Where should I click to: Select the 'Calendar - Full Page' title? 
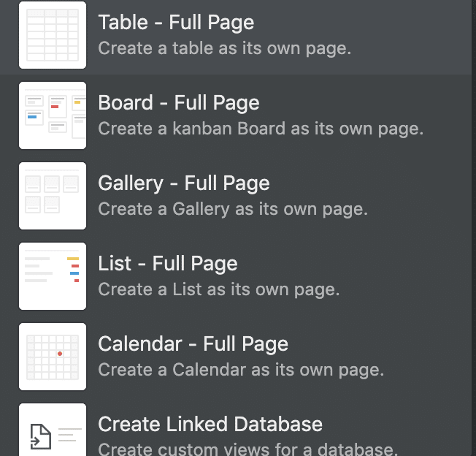click(193, 344)
